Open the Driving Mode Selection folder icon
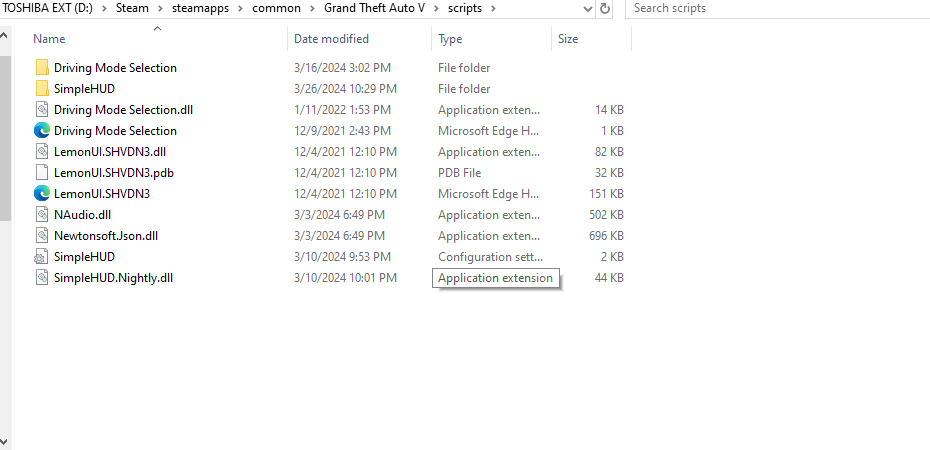Image resolution: width=930 pixels, height=450 pixels. click(x=42, y=68)
